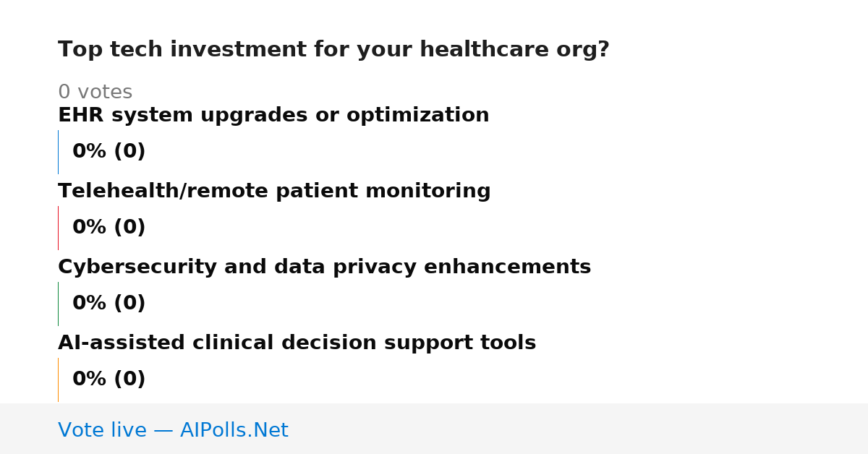Click the 0% percentage under Cybersecurity enhancements

point(90,304)
